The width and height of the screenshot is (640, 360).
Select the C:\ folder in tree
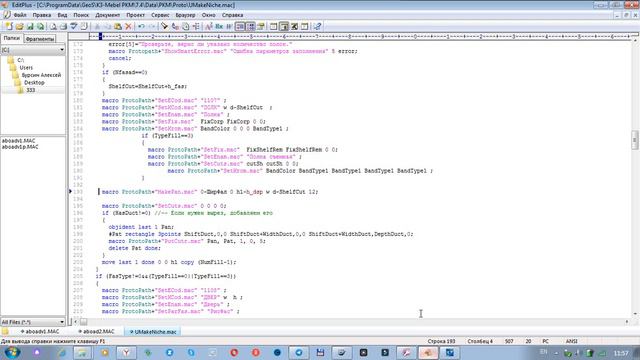click(x=20, y=60)
